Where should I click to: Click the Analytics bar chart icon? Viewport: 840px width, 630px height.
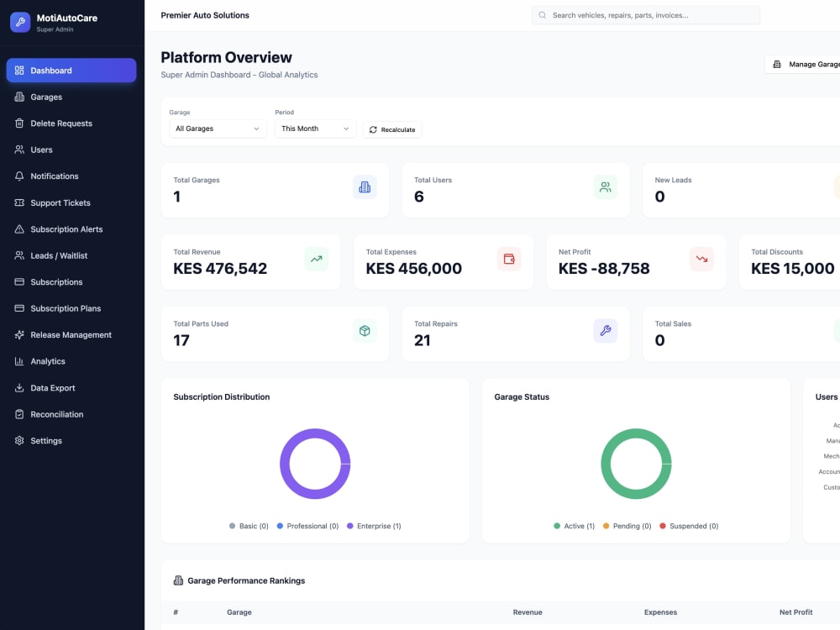coord(19,361)
